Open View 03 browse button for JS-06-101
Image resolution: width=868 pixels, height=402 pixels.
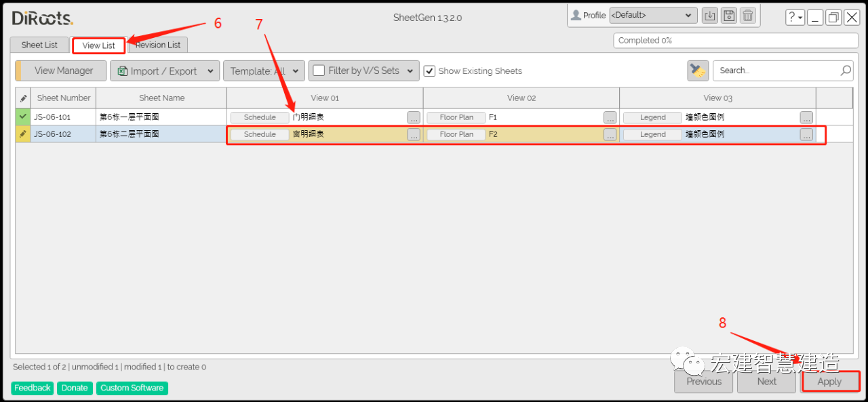click(x=806, y=117)
